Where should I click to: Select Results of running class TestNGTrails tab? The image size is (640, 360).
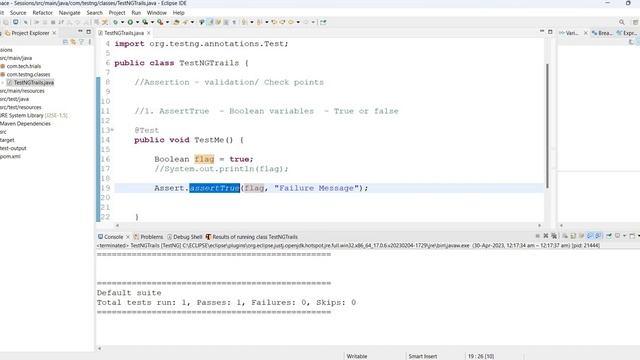click(252, 237)
